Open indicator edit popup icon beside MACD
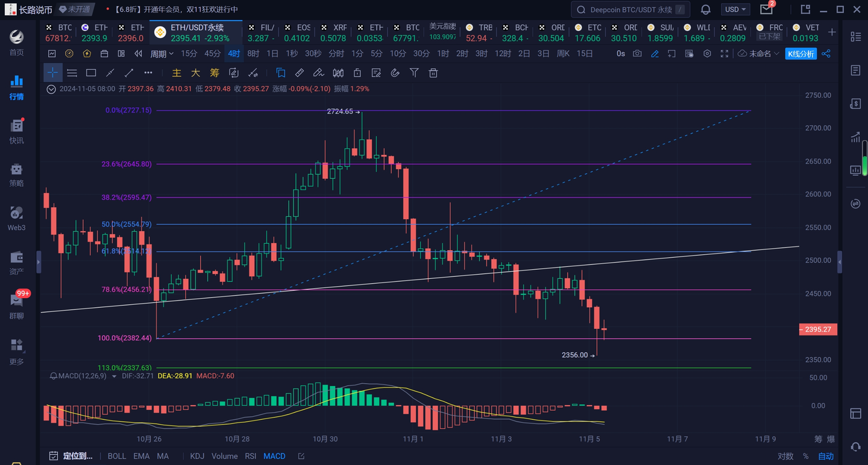Image resolution: width=868 pixels, height=465 pixels. point(301,456)
